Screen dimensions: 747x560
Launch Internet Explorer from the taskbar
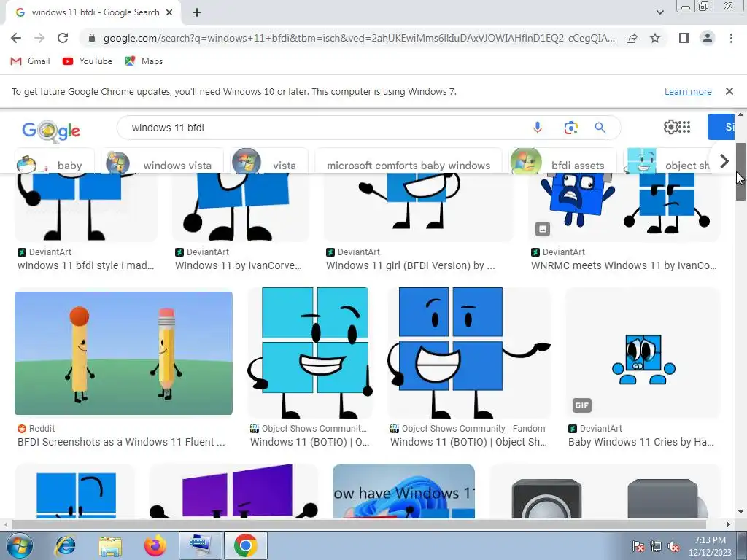(65, 545)
